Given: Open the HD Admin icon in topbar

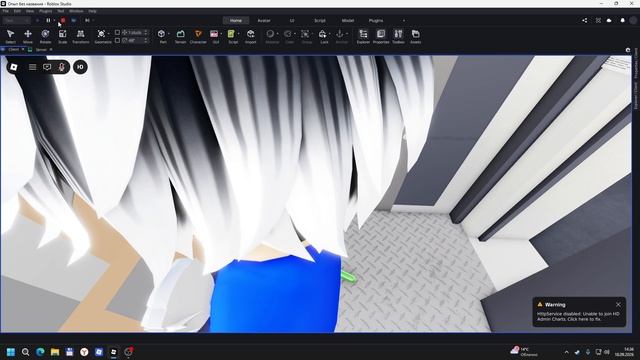Looking at the screenshot, I should 80,67.
